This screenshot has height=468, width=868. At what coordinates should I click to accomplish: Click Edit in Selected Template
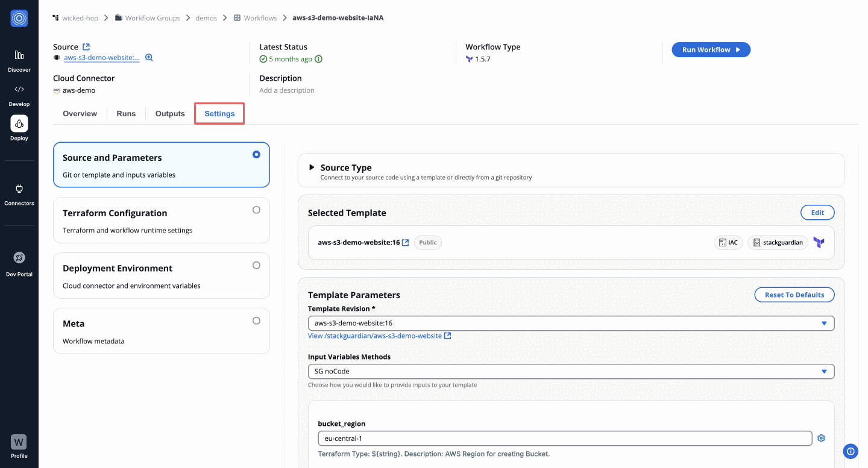[817, 213]
